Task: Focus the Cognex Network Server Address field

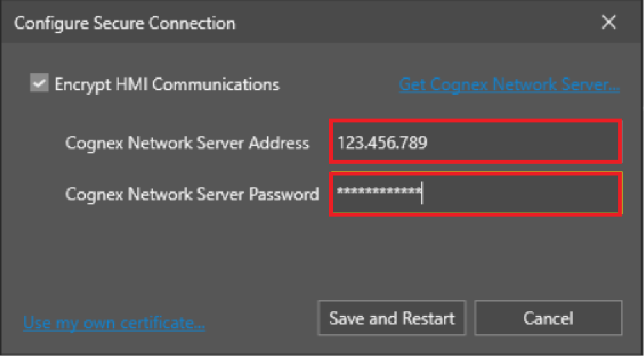Action: [475, 142]
